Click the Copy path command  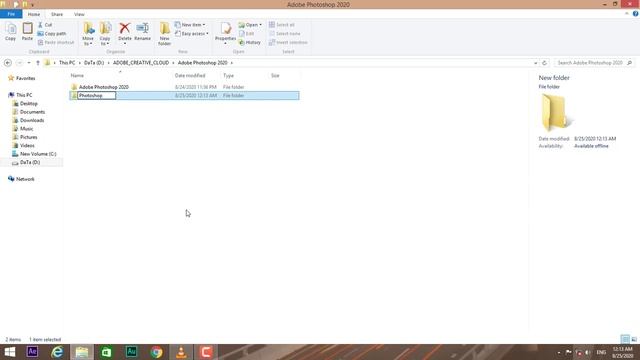pyautogui.click(x=52, y=33)
